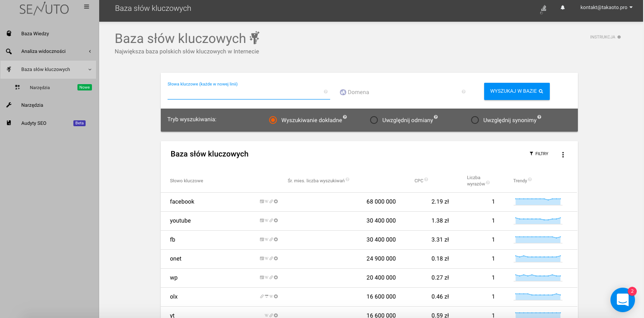
Task: Click the help icon next to Uwzględnij synonimy
Action: (x=539, y=117)
